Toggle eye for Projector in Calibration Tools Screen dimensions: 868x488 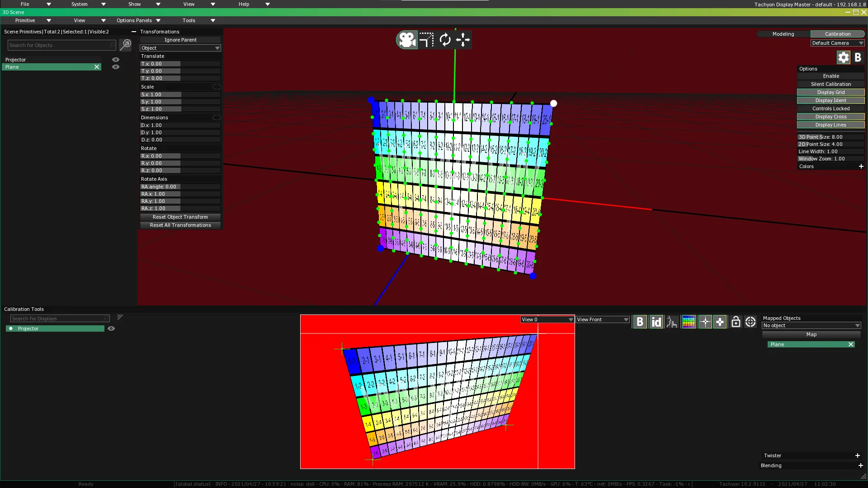(x=111, y=328)
